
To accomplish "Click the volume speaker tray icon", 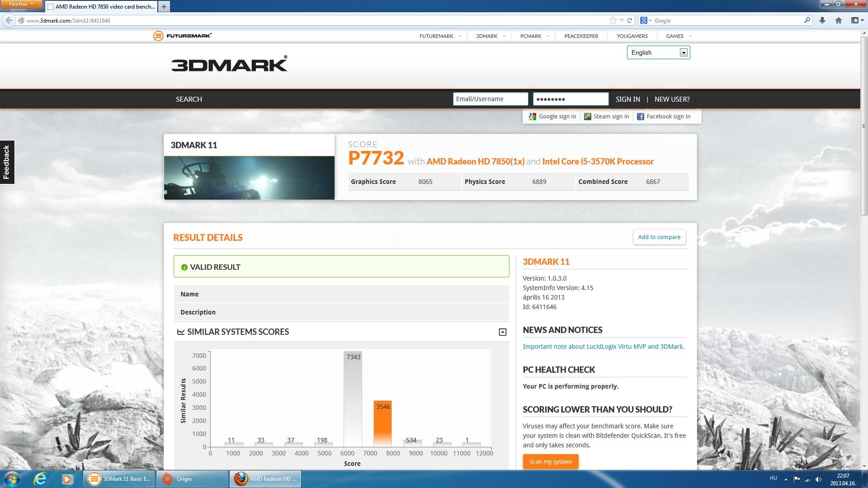I will [x=819, y=479].
